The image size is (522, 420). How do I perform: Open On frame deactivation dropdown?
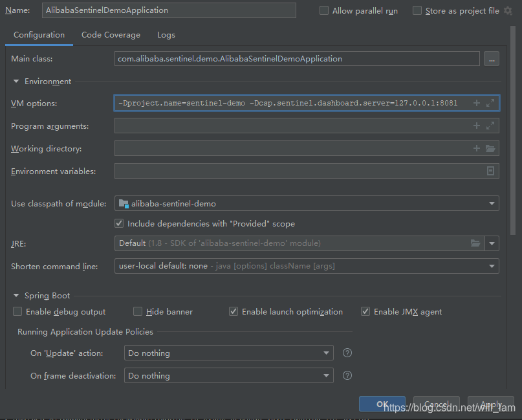[229, 375]
